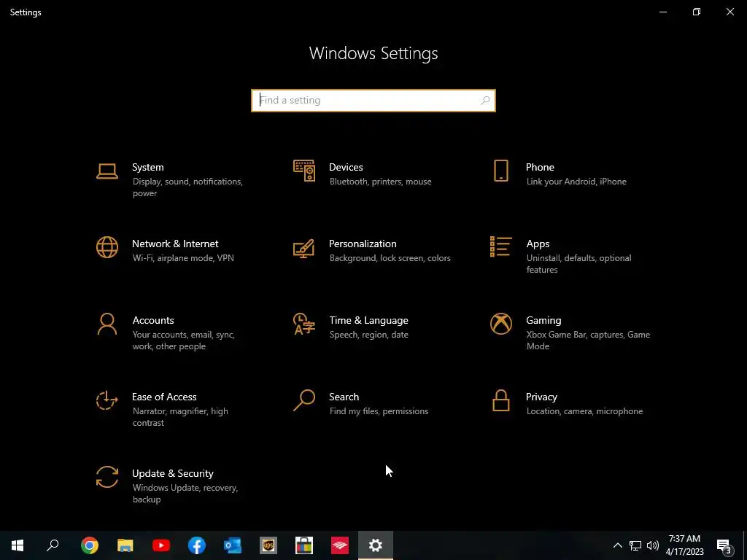Viewport: 747px width, 560px height.
Task: Select the Accounts person icon
Action: [107, 324]
